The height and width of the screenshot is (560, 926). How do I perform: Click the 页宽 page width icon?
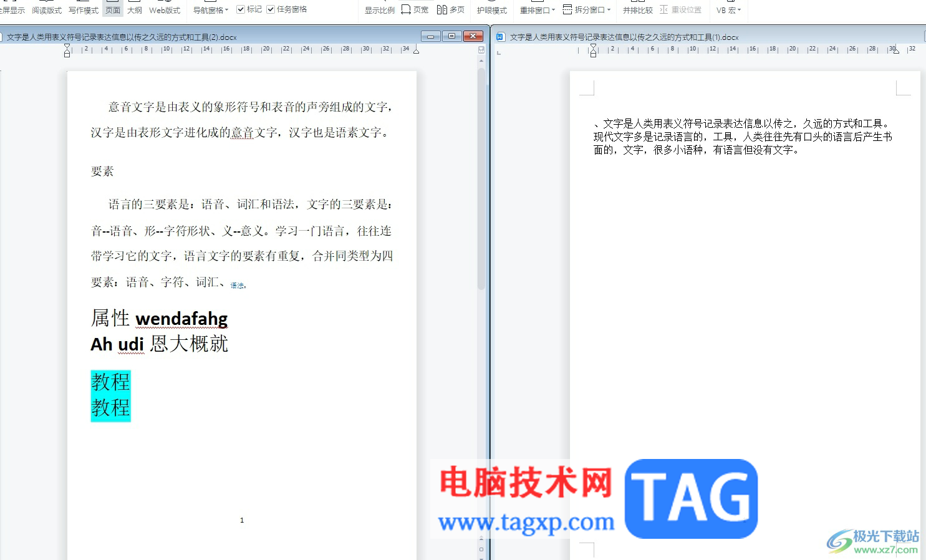406,9
